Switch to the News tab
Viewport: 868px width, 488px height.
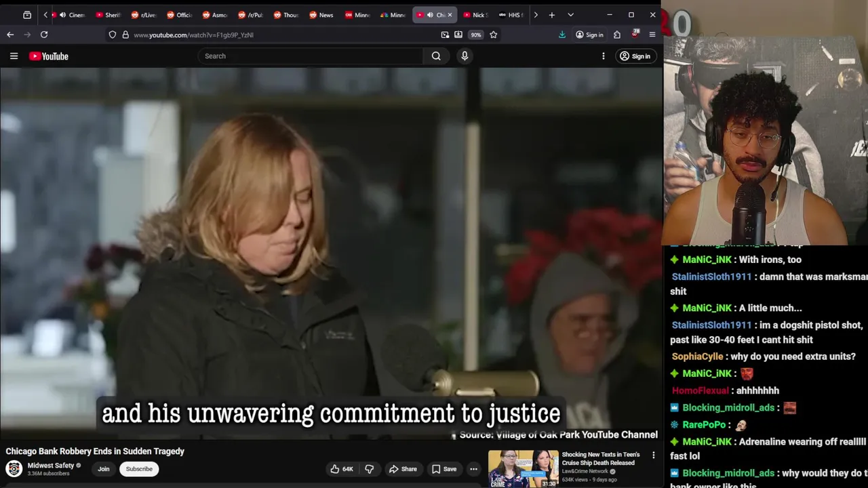click(321, 15)
